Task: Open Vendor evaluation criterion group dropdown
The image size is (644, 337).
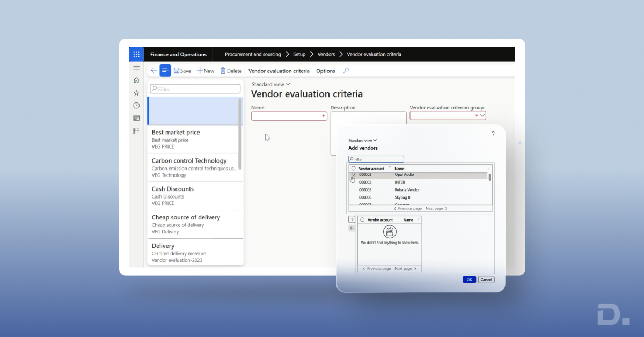Action: (482, 115)
